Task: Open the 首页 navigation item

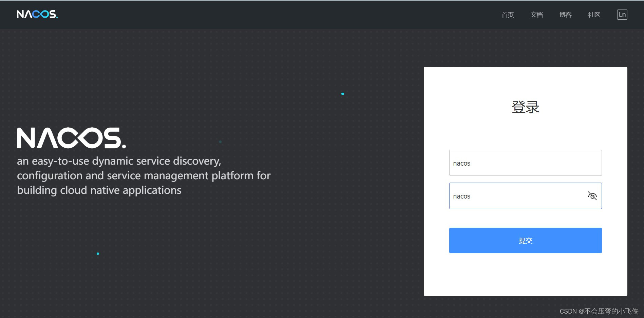Action: (508, 15)
